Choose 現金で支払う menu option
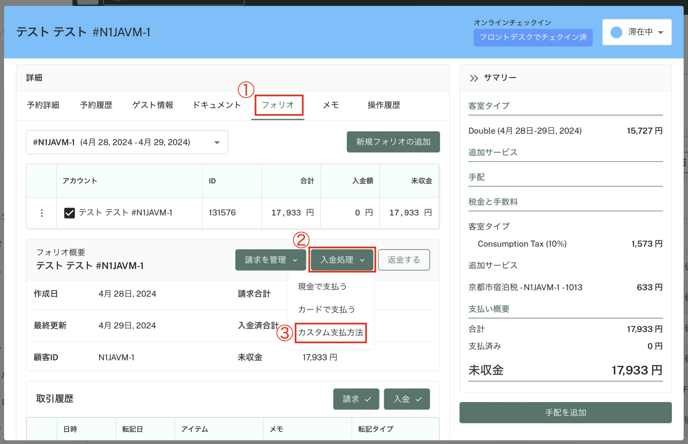The width and height of the screenshot is (688, 444). (x=322, y=287)
